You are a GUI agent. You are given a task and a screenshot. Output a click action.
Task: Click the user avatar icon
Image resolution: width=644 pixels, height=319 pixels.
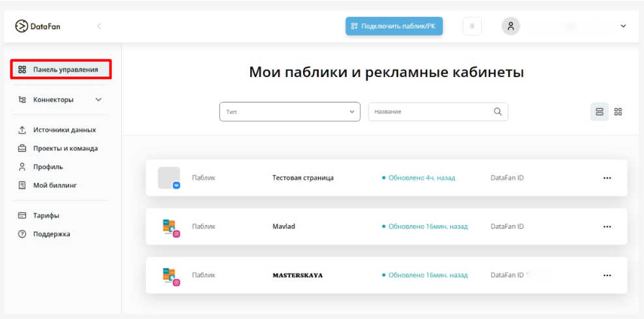[510, 26]
